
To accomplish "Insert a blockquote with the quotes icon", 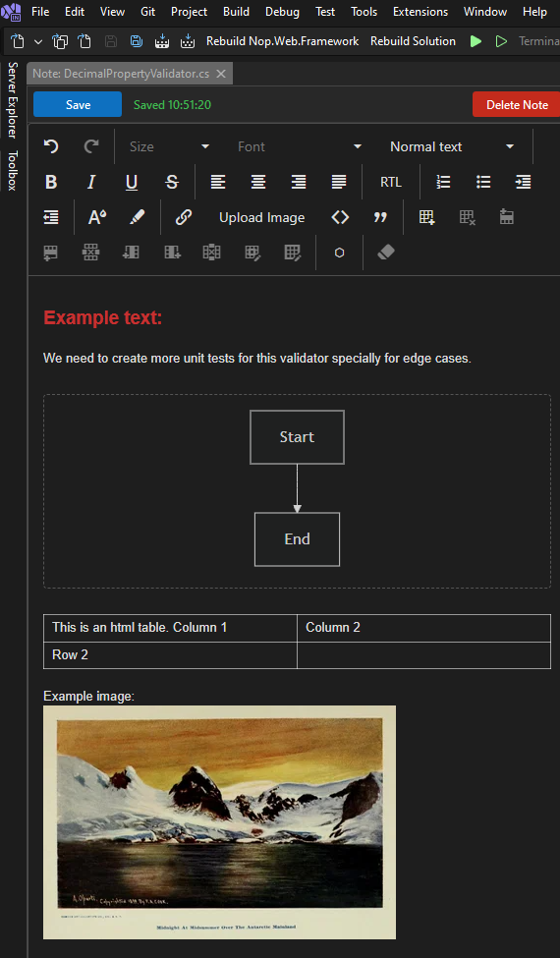I will pyautogui.click(x=380, y=217).
